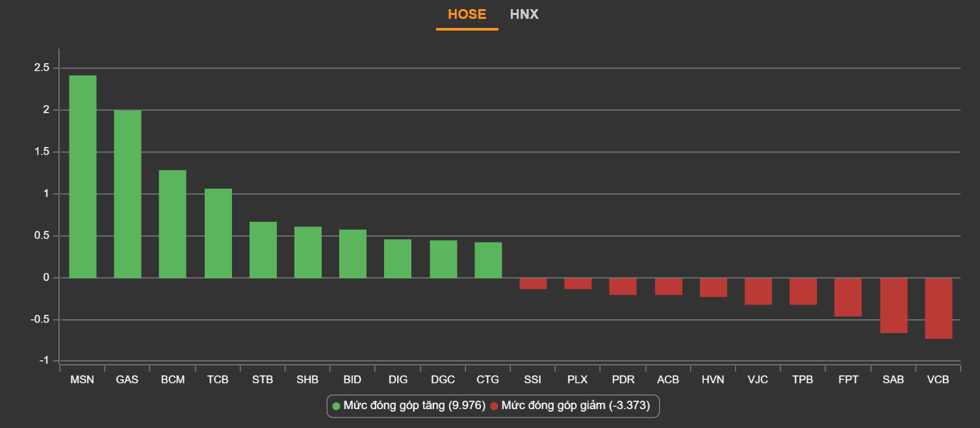980x428 pixels.
Task: Select the STB bar
Action: tap(263, 250)
